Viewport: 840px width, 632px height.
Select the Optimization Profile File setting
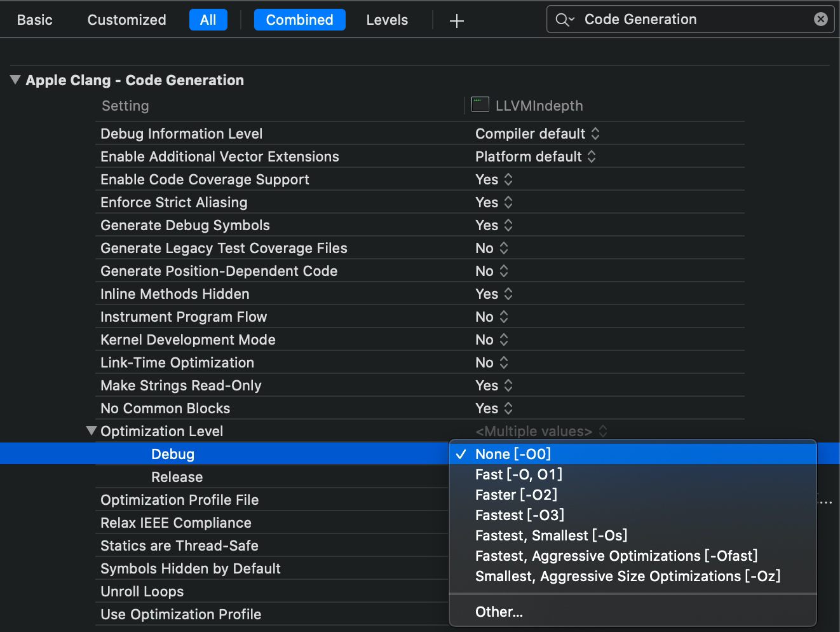point(179,500)
